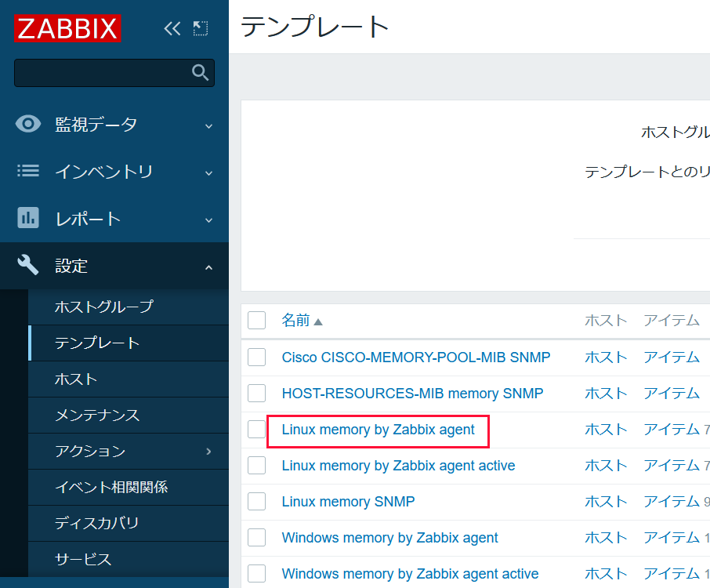Click the magnifier search icon
The height and width of the screenshot is (588, 710).
tap(200, 72)
